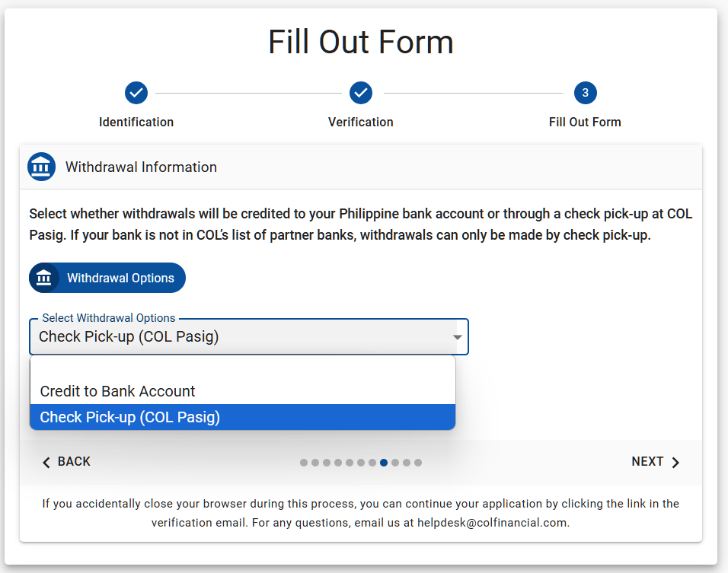The image size is (728, 573).
Task: Click the first progress dot
Action: 304,463
